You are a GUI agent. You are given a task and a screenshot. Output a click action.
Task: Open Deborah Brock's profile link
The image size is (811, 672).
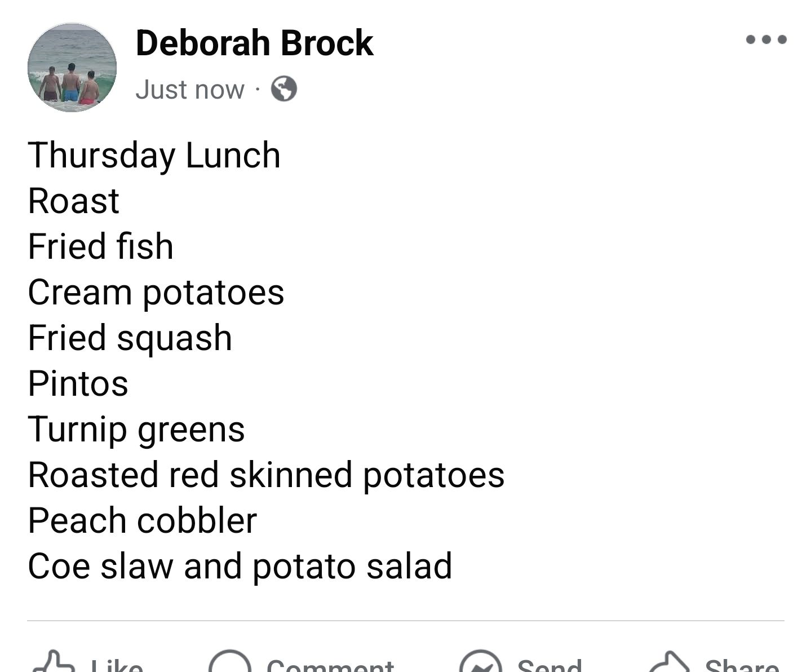[x=254, y=44]
